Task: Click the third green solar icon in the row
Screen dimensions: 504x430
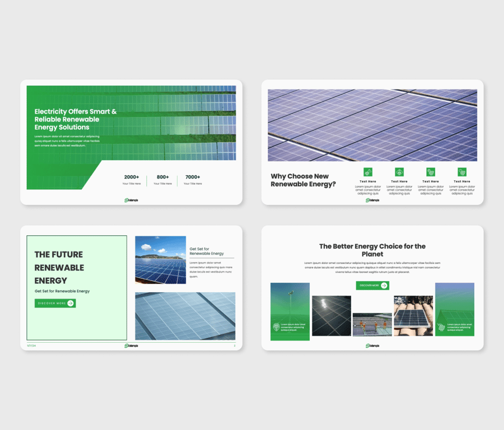Action: 431,172
